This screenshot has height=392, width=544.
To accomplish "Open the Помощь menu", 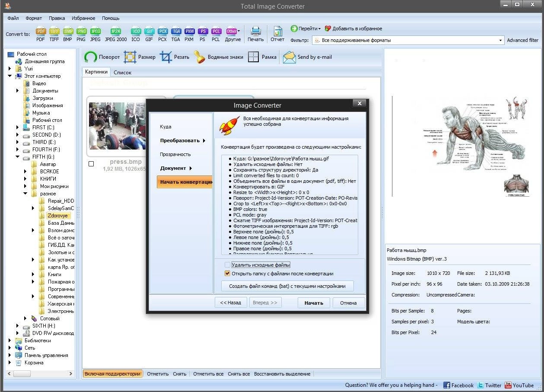I will tap(111, 18).
